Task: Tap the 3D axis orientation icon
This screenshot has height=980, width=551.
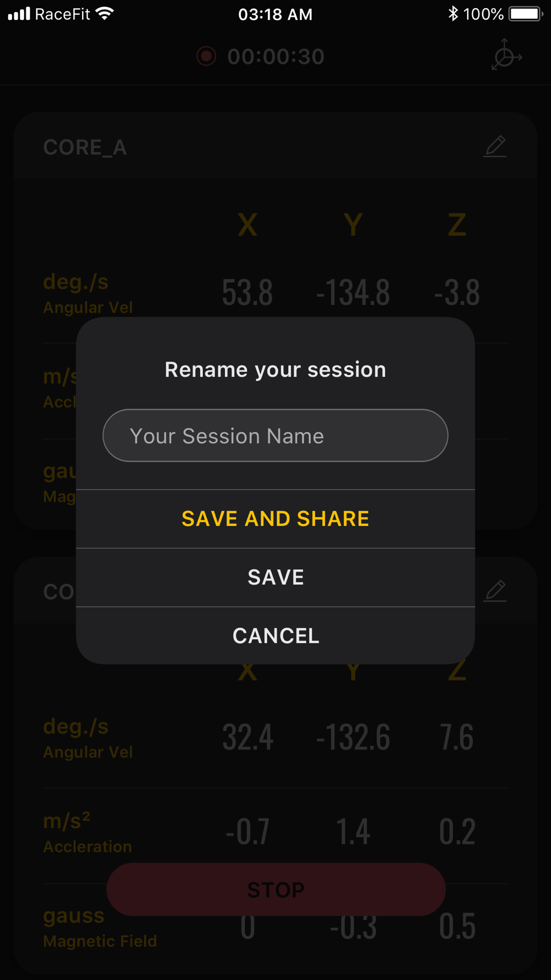Action: coord(506,55)
